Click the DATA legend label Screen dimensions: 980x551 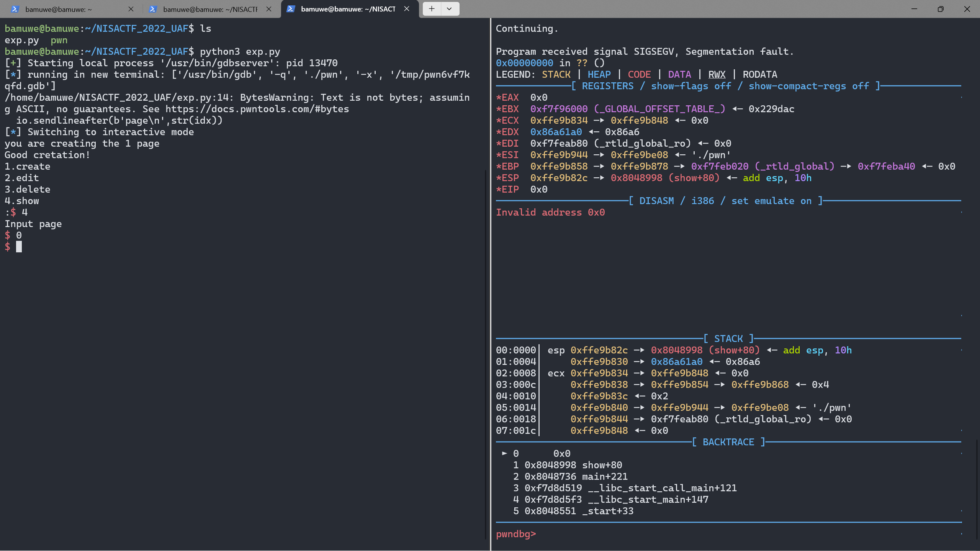pyautogui.click(x=680, y=75)
